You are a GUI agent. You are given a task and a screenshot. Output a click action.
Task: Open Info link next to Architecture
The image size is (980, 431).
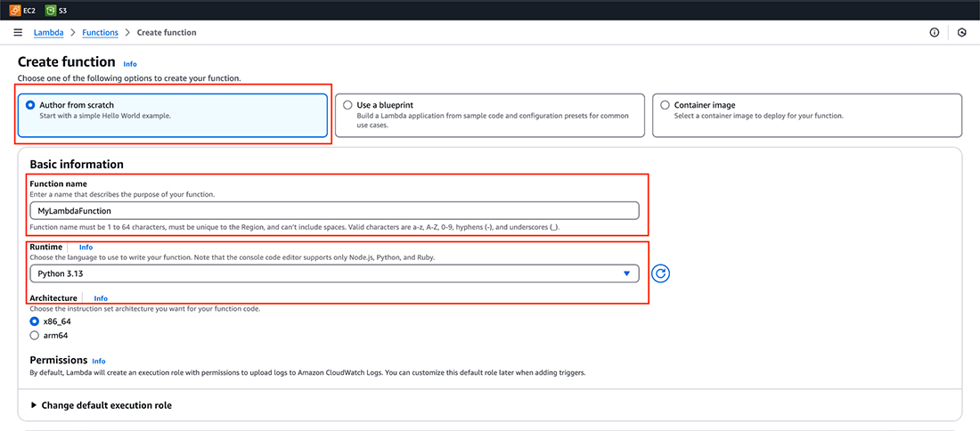click(101, 298)
